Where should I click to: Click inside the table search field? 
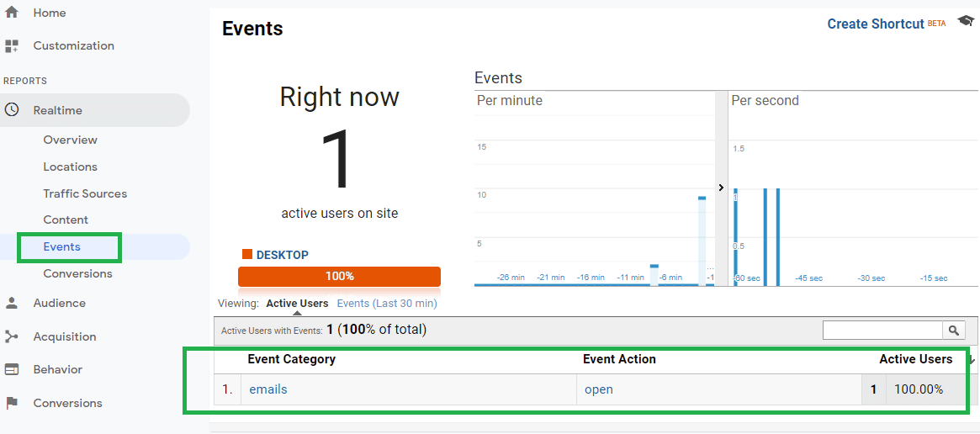pos(882,331)
